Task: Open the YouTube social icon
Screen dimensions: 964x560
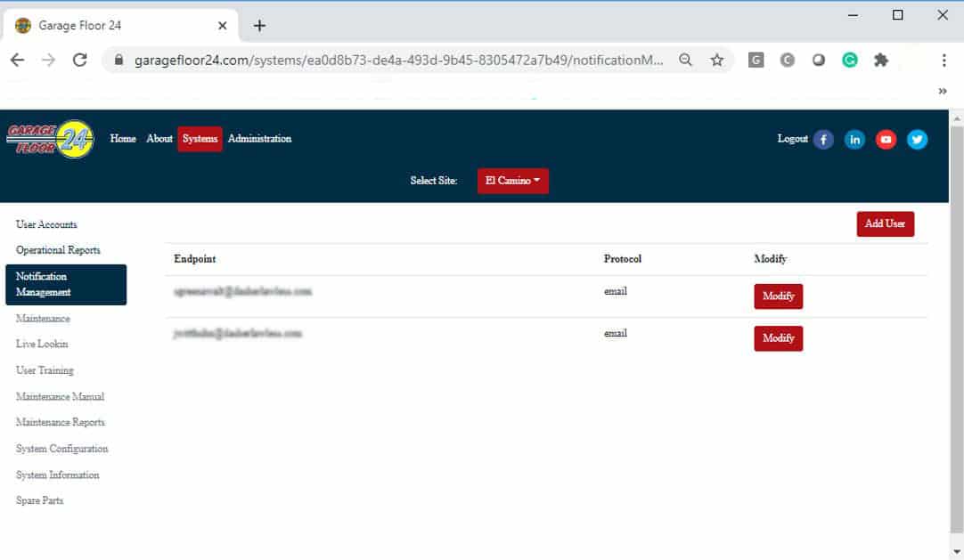Action: tap(886, 140)
